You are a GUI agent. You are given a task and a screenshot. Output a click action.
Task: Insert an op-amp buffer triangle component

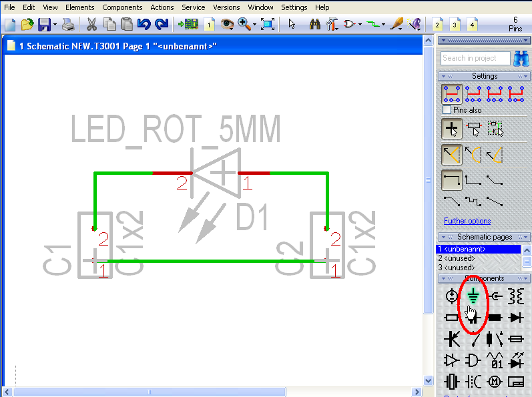pyautogui.click(x=452, y=360)
